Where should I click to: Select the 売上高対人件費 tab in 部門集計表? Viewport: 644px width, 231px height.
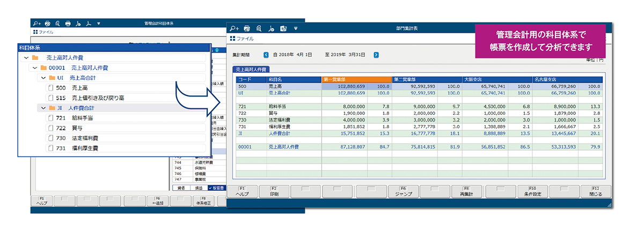[x=252, y=69]
